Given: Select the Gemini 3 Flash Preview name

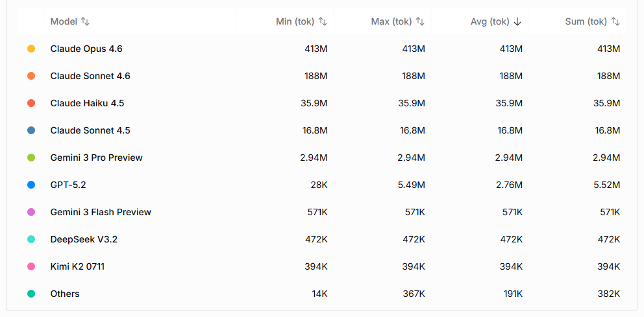Looking at the screenshot, I should tap(101, 212).
